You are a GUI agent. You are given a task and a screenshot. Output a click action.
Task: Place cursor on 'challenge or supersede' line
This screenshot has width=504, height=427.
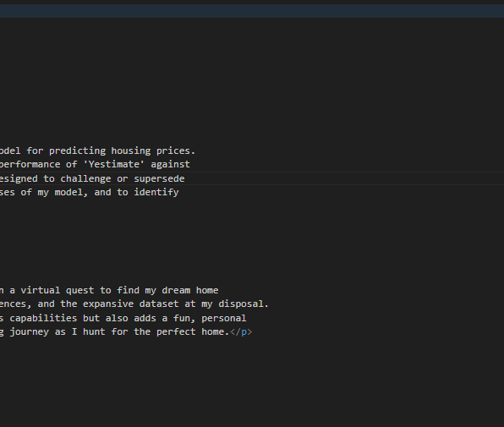point(92,178)
